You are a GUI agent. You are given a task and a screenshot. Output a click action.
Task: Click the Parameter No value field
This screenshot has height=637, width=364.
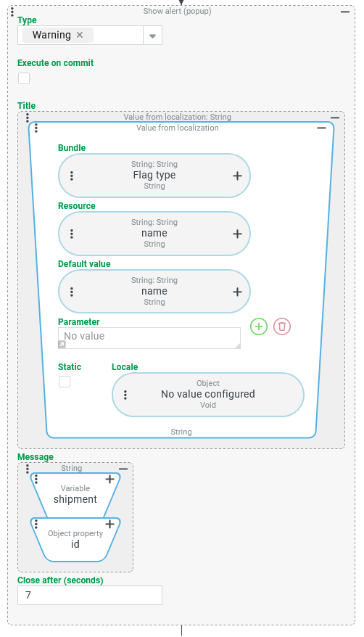149,338
